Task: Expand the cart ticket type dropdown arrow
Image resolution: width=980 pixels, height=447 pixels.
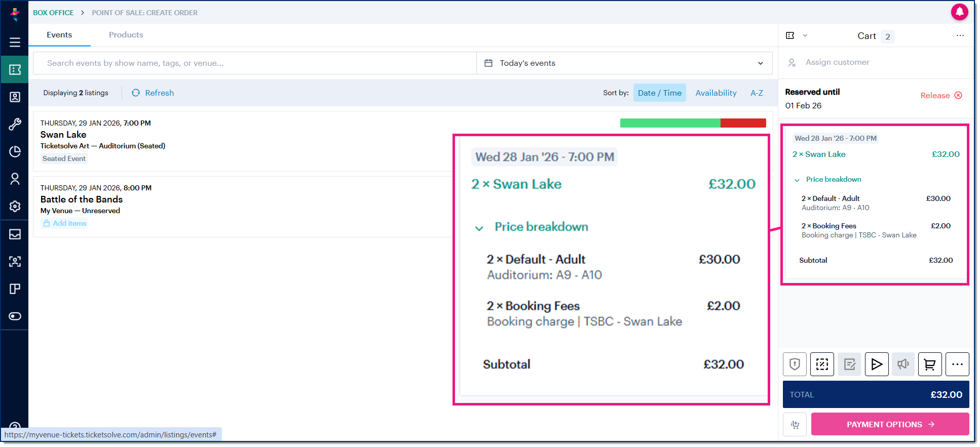Action: (805, 35)
